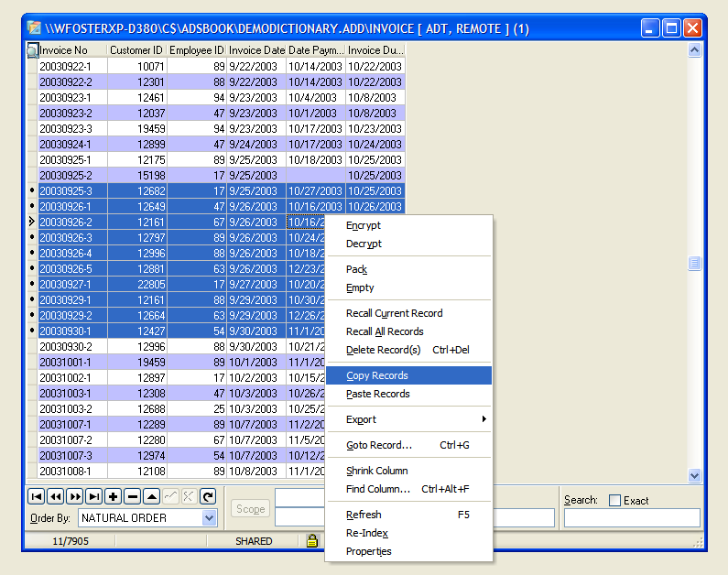Viewport: 728px width, 575px height.
Task: Click cell 20030922-1 in Invoice No
Action: coord(72,66)
